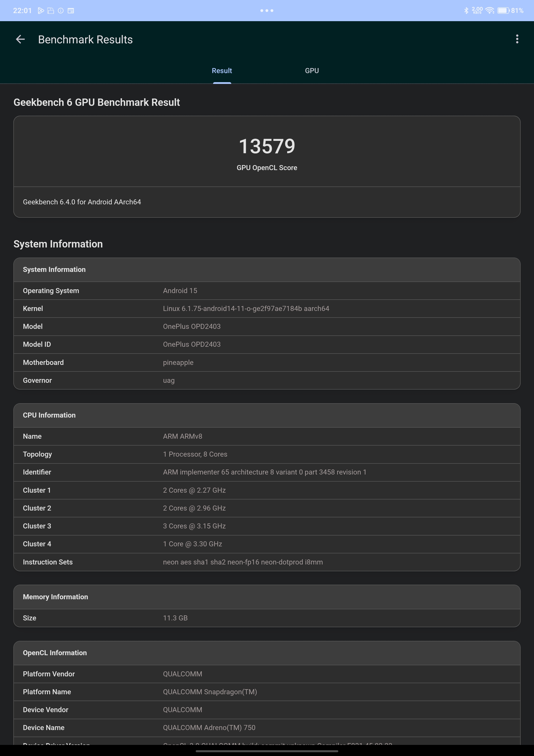Tap the Kernel value Linux 6.1.75-android14
This screenshot has width=534, height=756.
[x=246, y=308]
